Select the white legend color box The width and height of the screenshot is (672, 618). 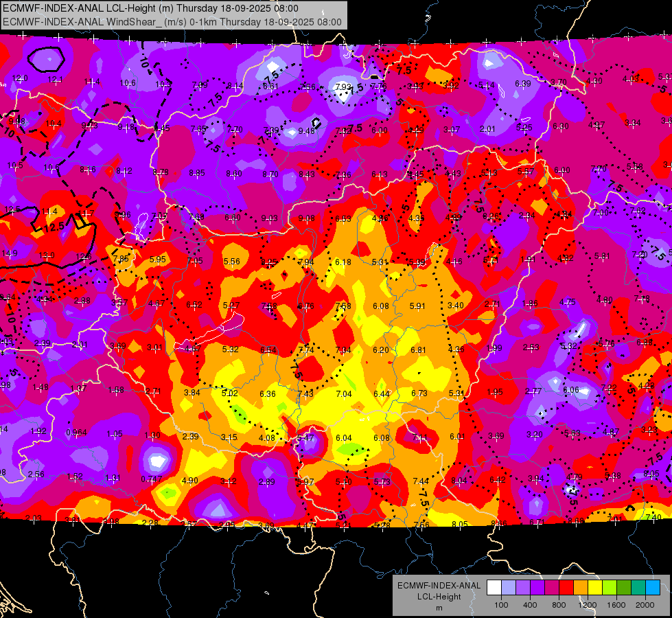tap(494, 588)
